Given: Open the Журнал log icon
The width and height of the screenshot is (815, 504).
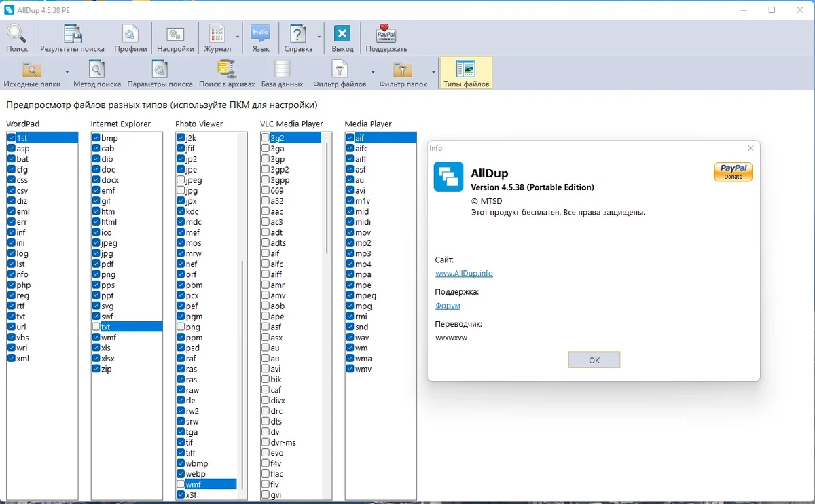Looking at the screenshot, I should tap(217, 39).
